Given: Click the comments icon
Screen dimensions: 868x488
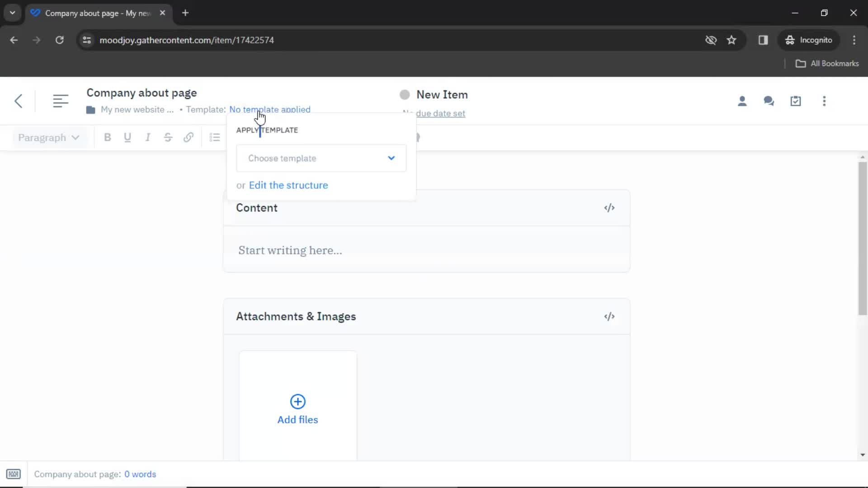Looking at the screenshot, I should pos(769,101).
